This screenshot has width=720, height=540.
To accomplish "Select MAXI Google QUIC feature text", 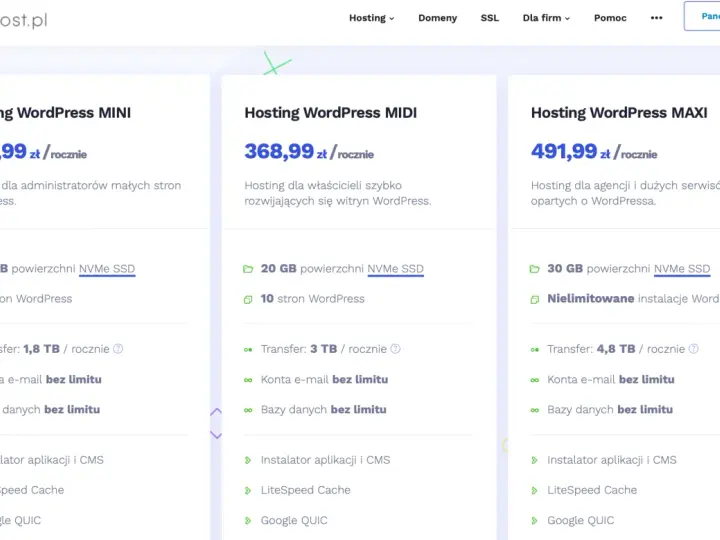I will (x=580, y=521).
